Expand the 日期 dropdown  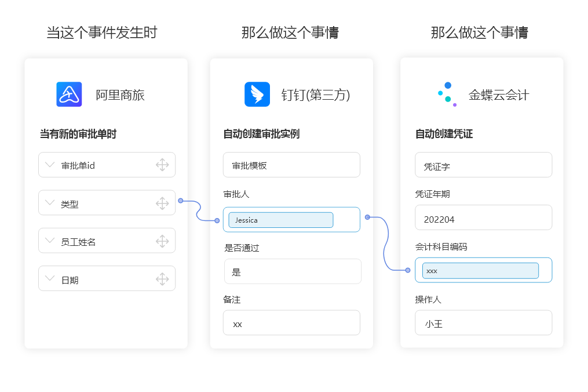(51, 278)
